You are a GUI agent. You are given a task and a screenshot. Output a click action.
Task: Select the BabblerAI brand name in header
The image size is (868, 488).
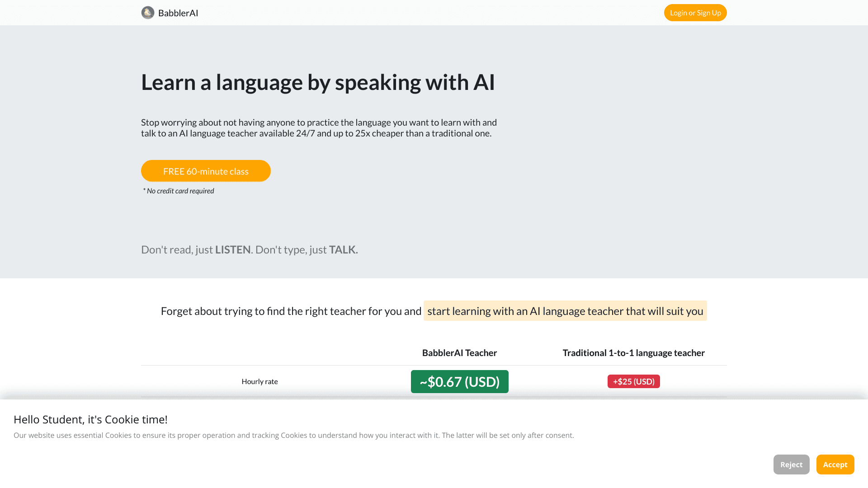click(178, 13)
